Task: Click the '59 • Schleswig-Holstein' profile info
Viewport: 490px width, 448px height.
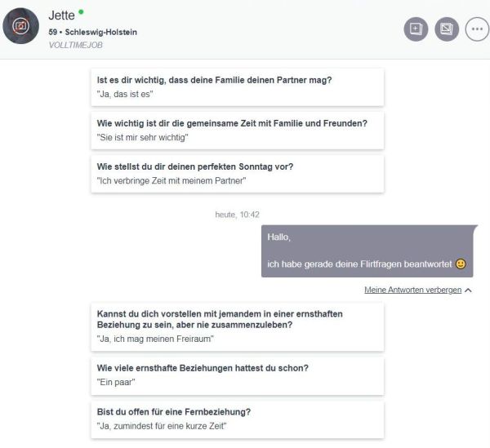Action: pos(92,32)
